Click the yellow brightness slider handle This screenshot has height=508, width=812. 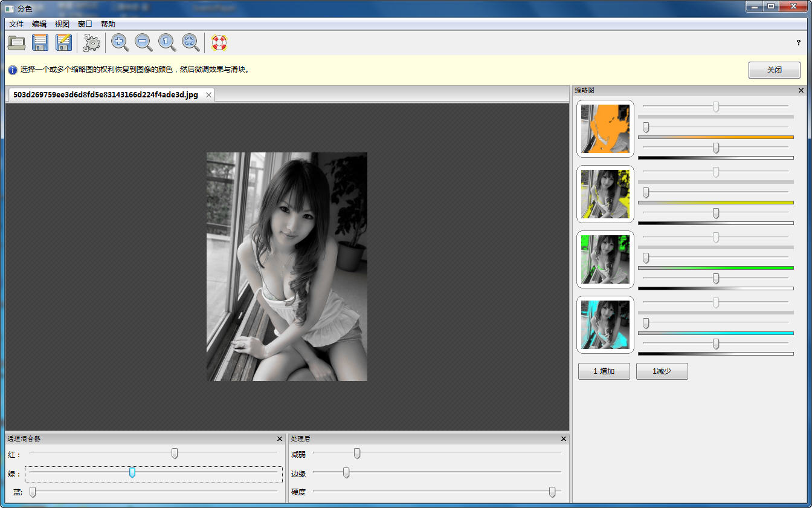pyautogui.click(x=716, y=213)
